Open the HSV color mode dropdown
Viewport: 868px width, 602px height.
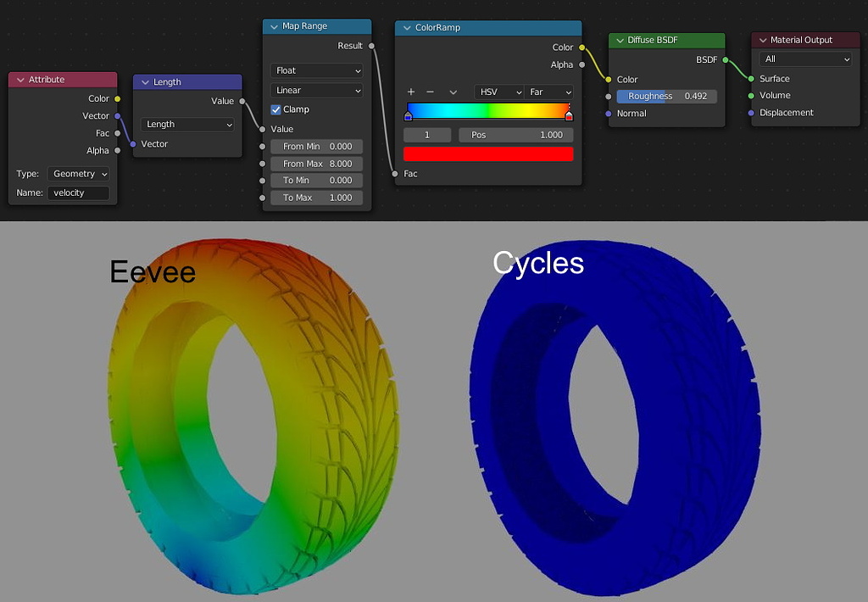click(498, 92)
